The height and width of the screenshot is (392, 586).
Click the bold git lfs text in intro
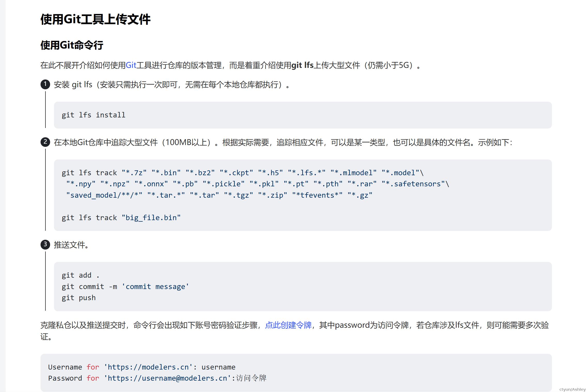click(302, 65)
